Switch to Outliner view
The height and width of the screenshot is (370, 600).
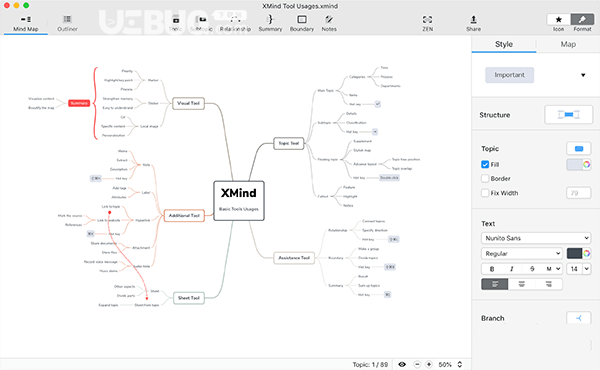[x=67, y=23]
